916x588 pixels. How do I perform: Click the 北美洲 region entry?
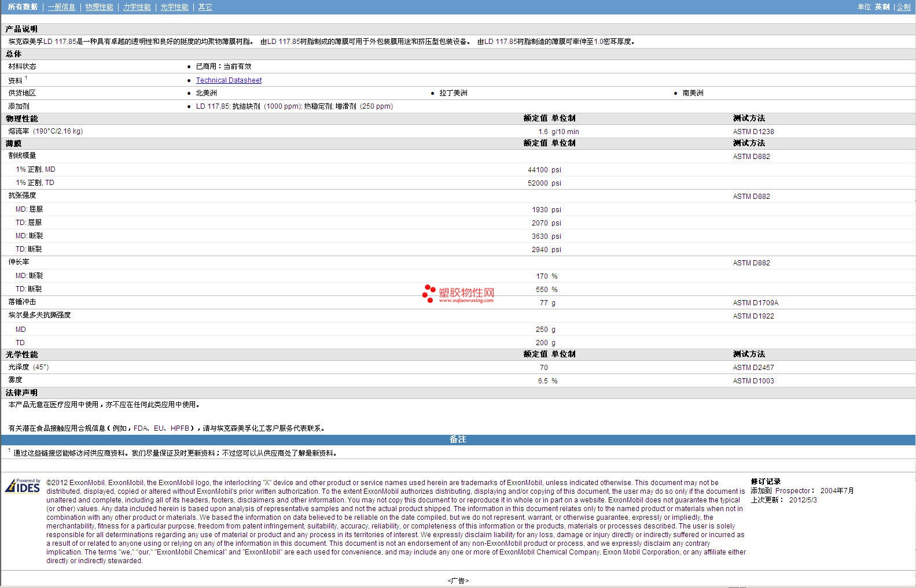[207, 93]
